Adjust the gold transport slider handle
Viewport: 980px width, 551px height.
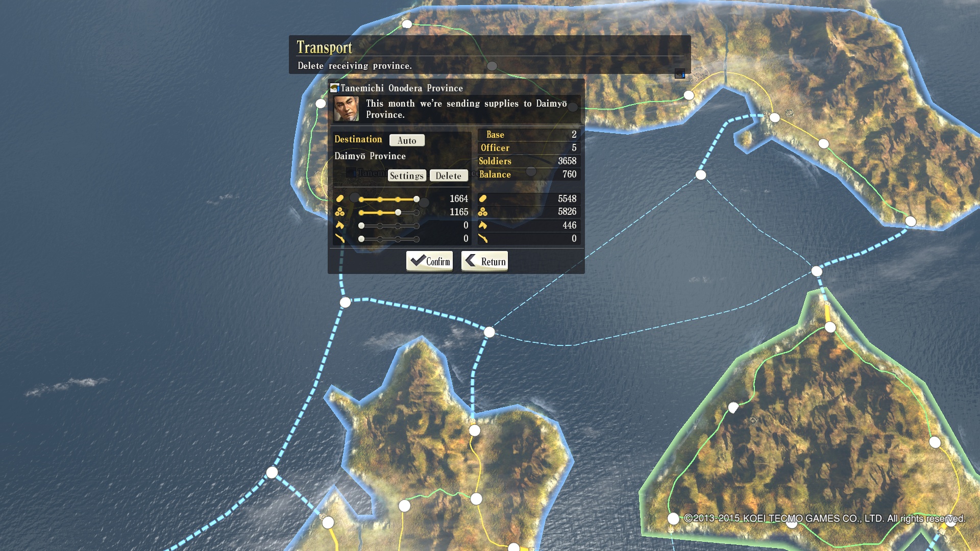click(x=416, y=199)
